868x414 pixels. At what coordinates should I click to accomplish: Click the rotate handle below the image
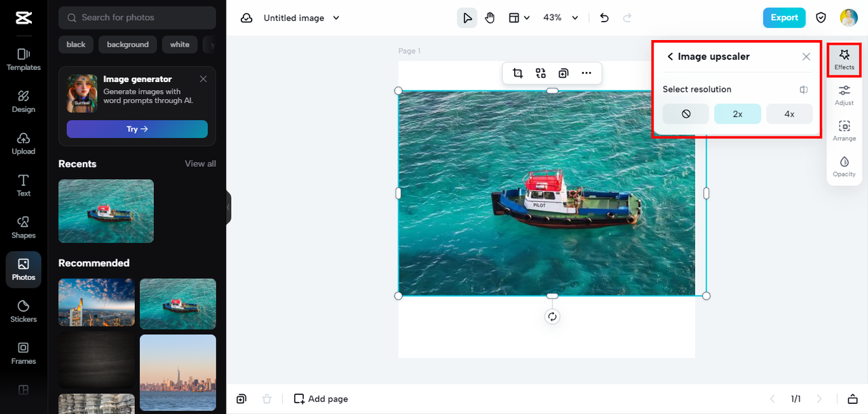552,317
